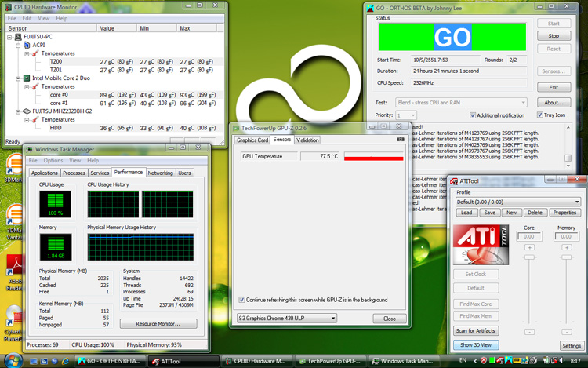Click Show 3D View in ATITool
This screenshot has width=588, height=368.
(476, 345)
